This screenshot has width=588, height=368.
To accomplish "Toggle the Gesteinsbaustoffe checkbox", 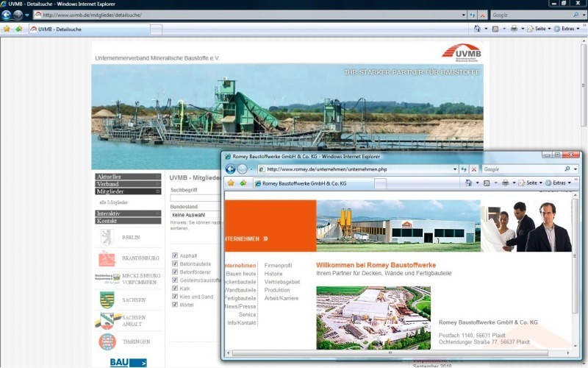I will coord(175,280).
